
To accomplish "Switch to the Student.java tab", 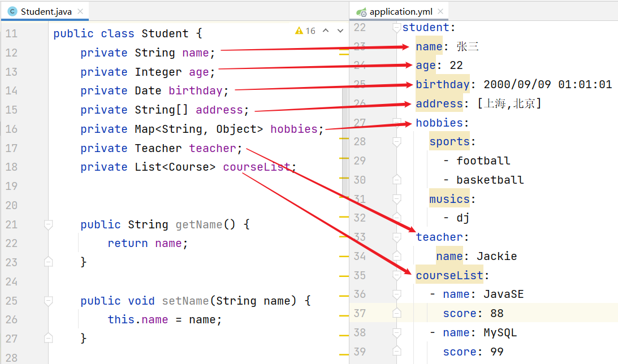I will (x=45, y=11).
